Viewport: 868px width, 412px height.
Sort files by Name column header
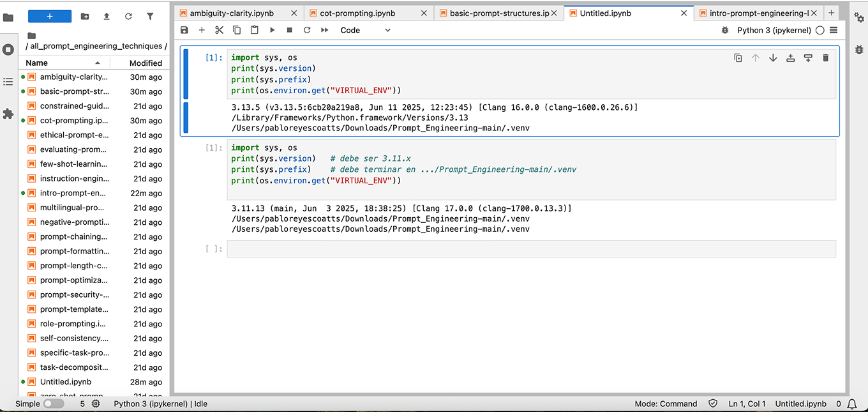coord(37,63)
